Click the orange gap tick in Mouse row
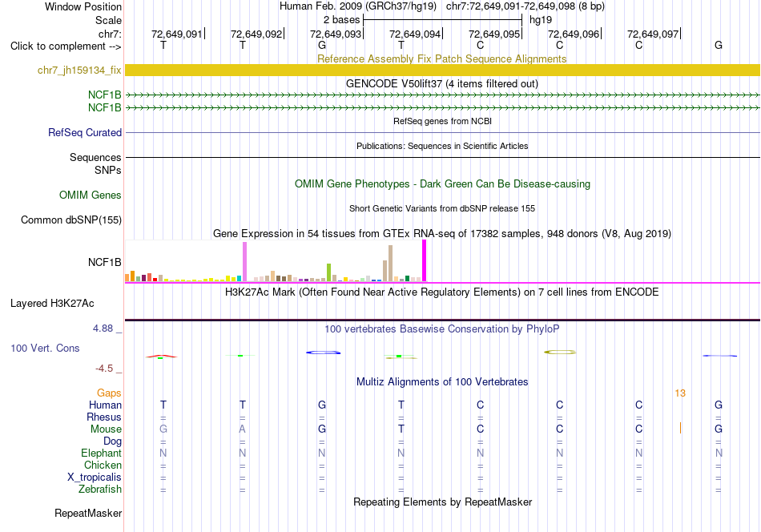The width and height of the screenshot is (761, 532). point(680,428)
